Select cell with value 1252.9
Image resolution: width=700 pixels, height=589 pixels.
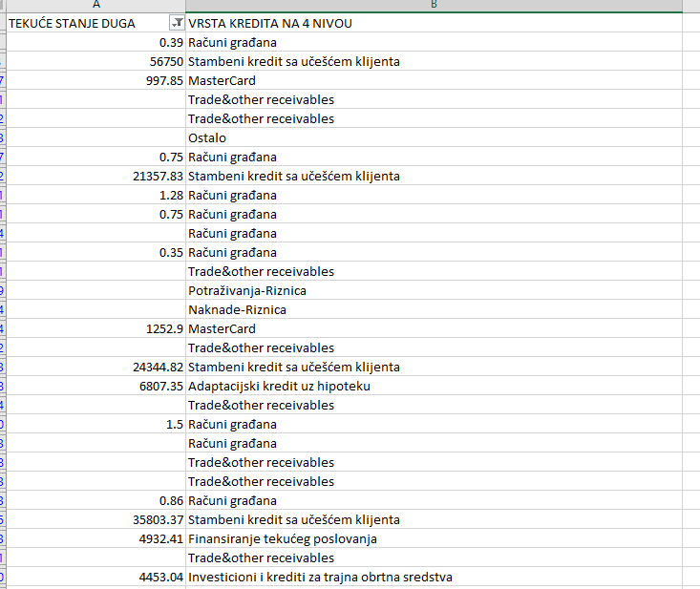[96, 328]
